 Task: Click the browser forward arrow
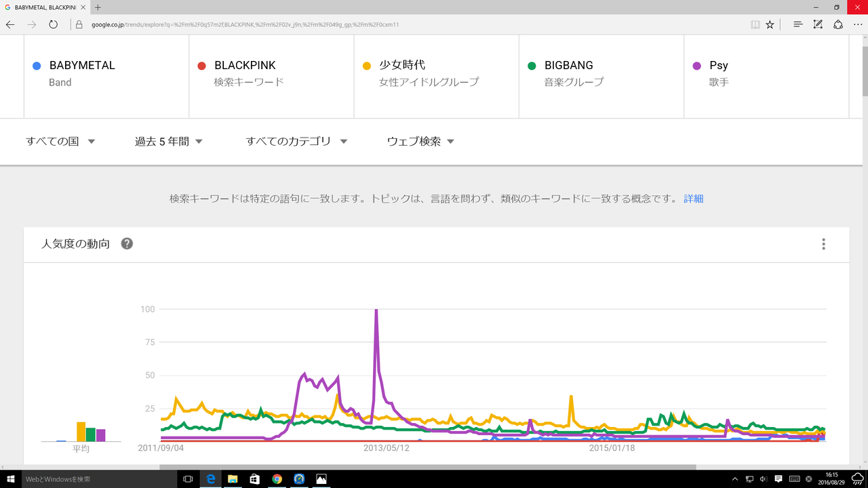coord(31,24)
